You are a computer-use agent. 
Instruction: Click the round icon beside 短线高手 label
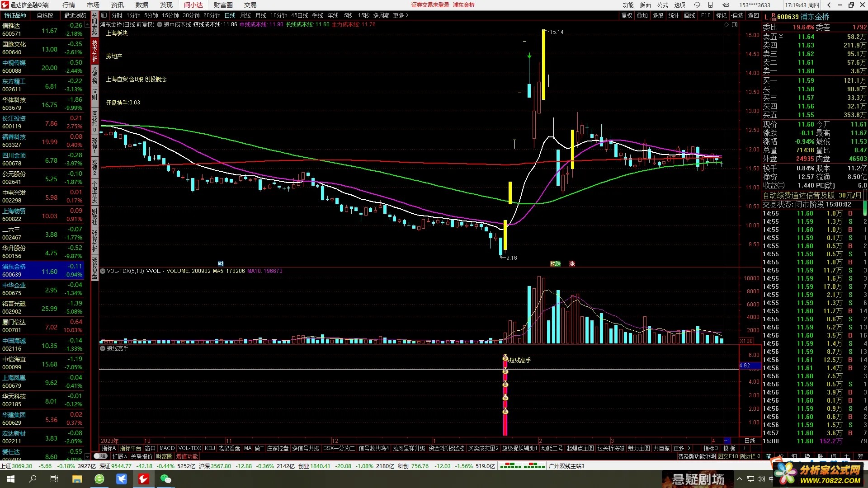point(103,348)
